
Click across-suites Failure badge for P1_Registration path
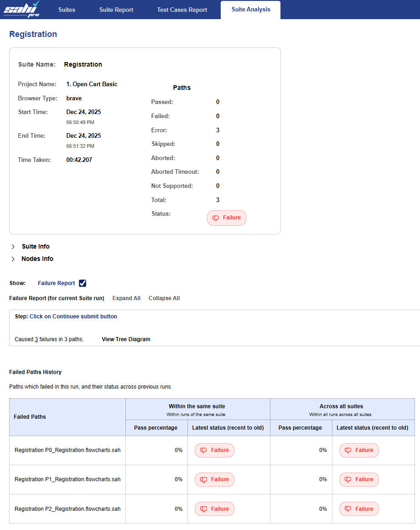click(x=359, y=479)
